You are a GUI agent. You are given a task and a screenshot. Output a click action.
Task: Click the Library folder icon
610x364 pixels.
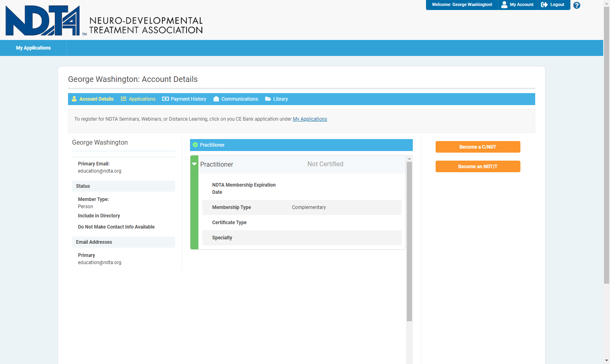coord(268,99)
